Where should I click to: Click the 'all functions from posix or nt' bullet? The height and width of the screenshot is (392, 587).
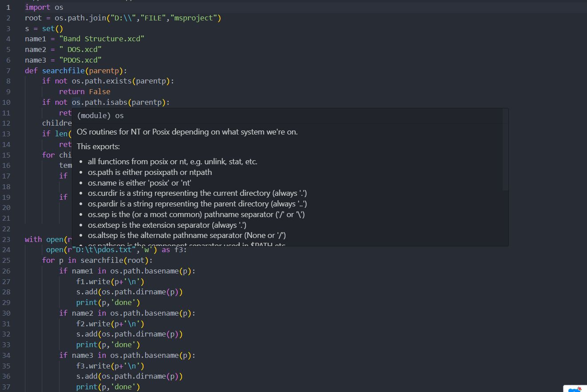172,162
